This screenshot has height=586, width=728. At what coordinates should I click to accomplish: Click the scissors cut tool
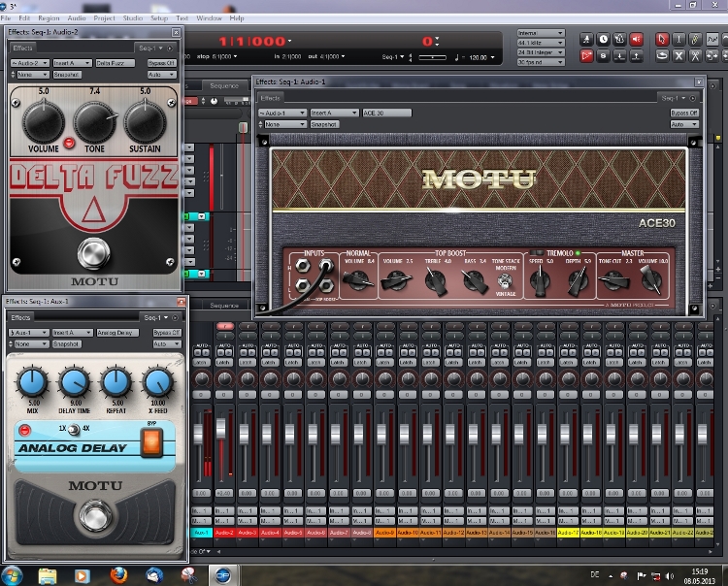click(695, 56)
